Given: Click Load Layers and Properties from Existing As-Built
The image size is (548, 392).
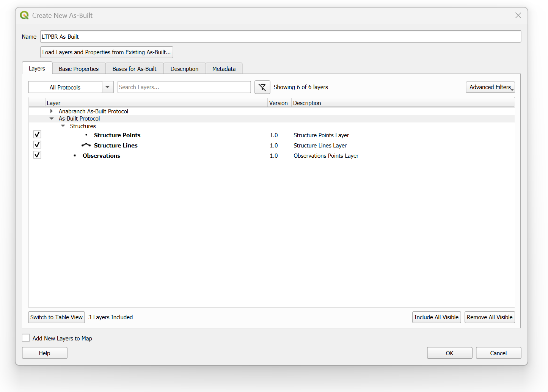Looking at the screenshot, I should 107,52.
